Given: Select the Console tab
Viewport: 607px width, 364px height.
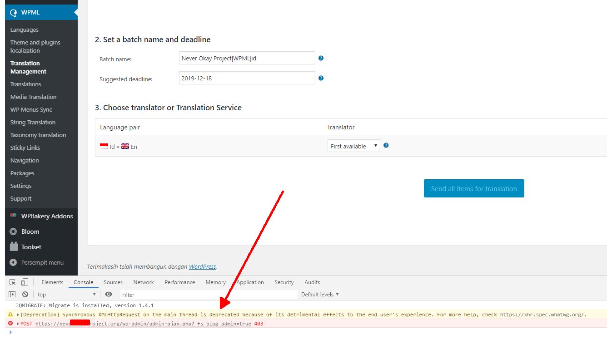Looking at the screenshot, I should point(84,282).
